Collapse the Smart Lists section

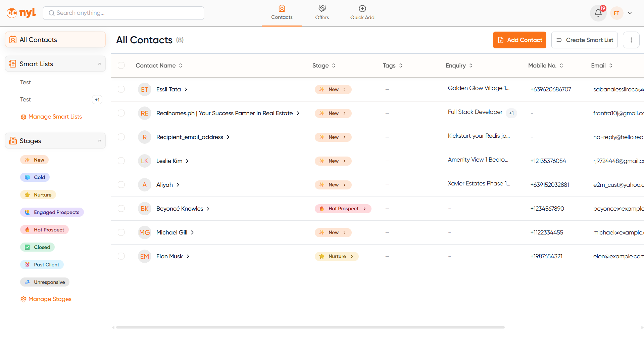(99, 64)
